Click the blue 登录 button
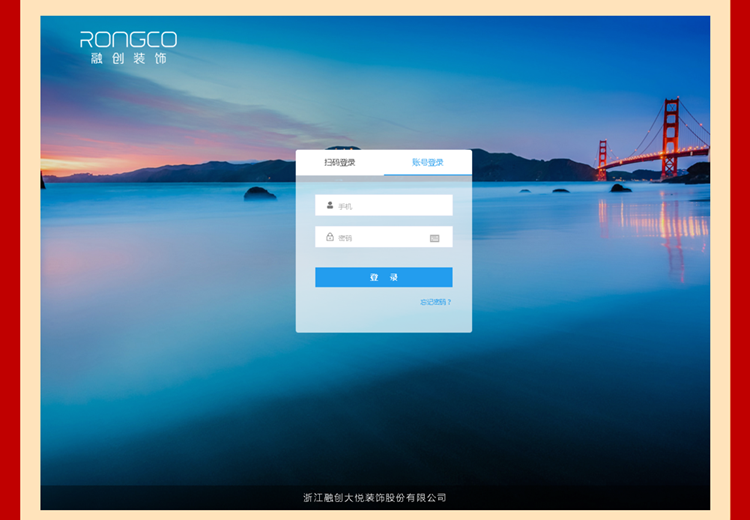Image resolution: width=750 pixels, height=520 pixels. 384,277
